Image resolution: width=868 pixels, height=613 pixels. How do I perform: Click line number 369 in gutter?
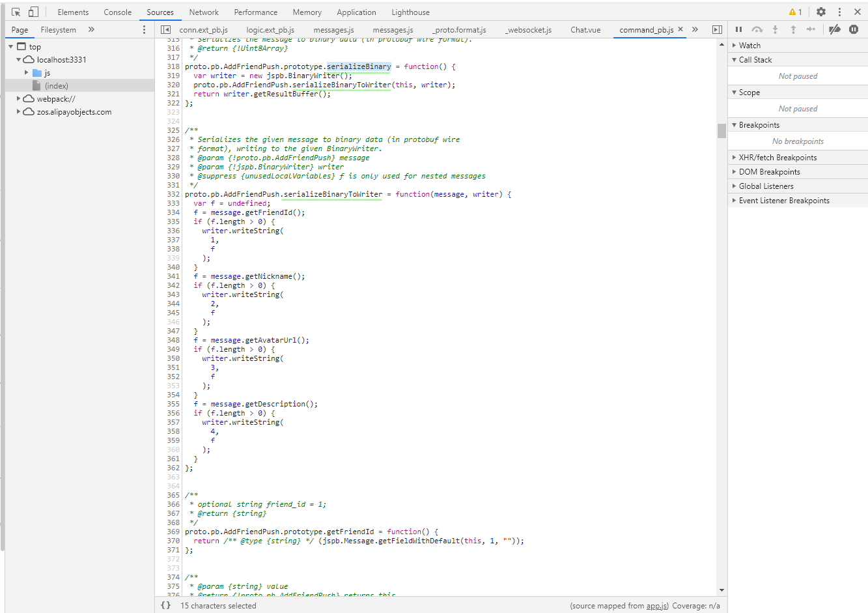coord(173,532)
